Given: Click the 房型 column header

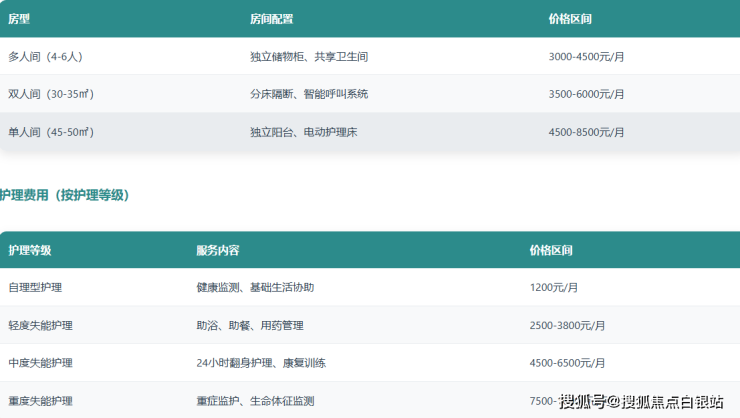Looking at the screenshot, I should (x=19, y=19).
